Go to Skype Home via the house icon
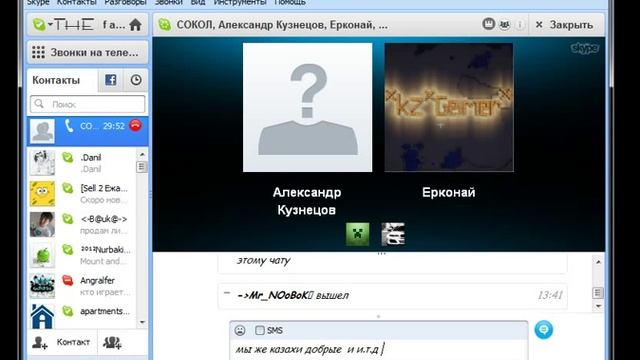The image size is (640, 360). [135, 25]
